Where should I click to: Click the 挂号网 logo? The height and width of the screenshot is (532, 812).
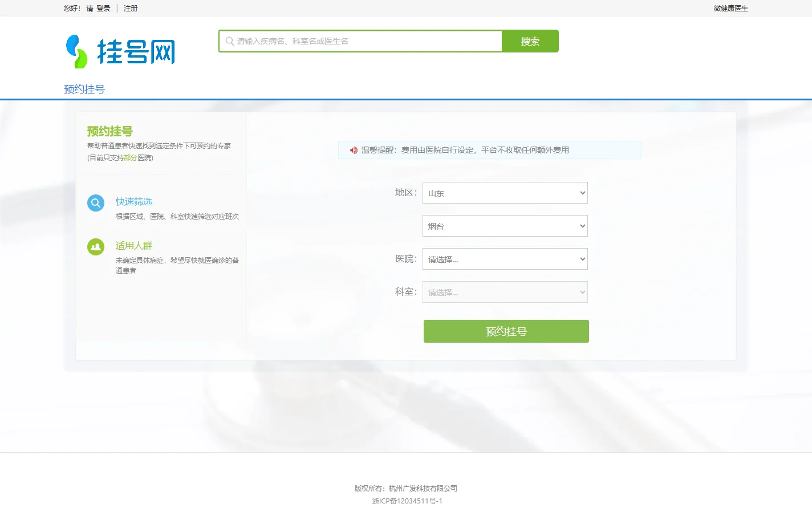pyautogui.click(x=120, y=51)
